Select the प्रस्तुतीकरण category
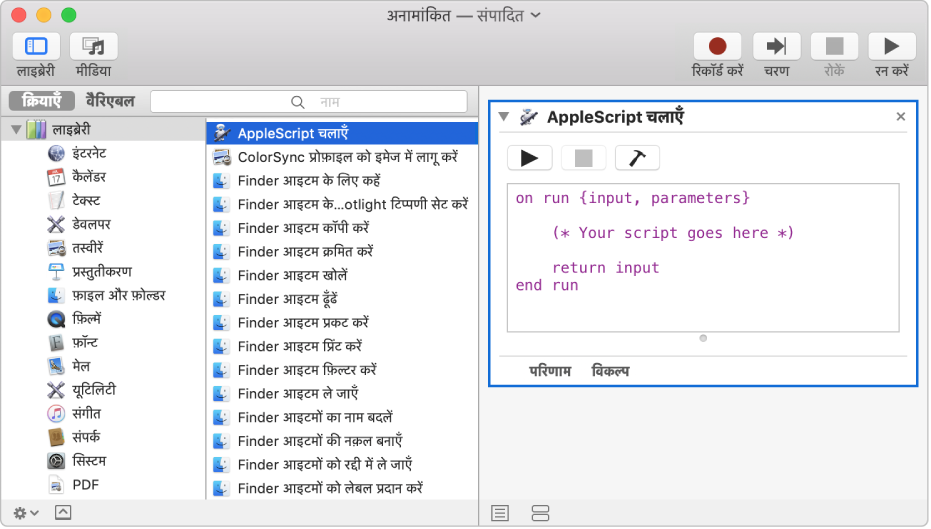The width and height of the screenshot is (931, 529). click(102, 271)
